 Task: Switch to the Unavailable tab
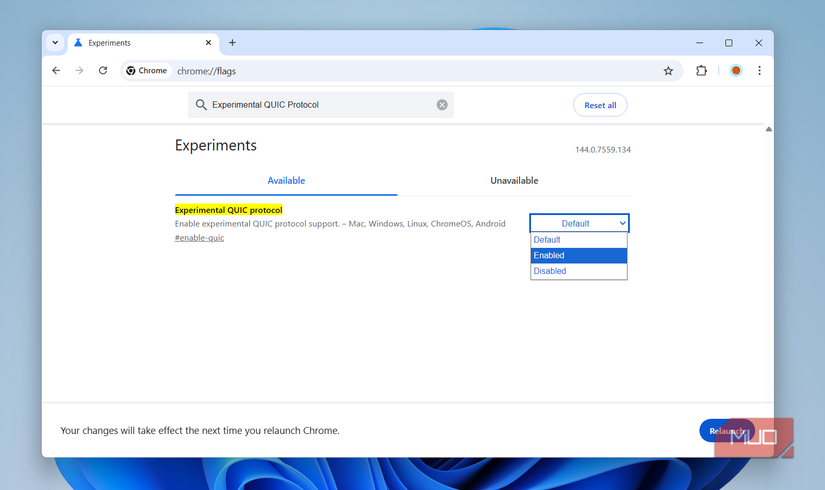pyautogui.click(x=514, y=181)
